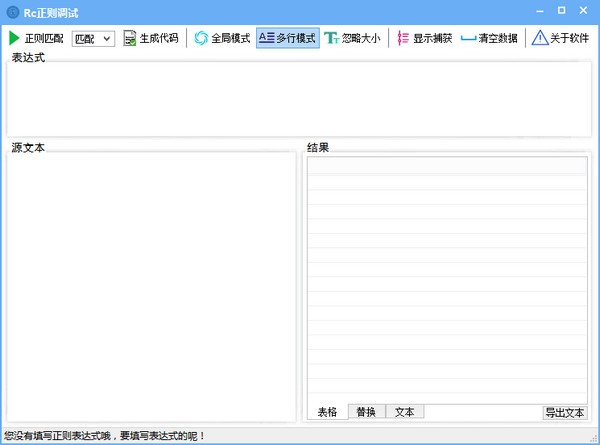Click the green 正则匹配 run icon

(x=14, y=38)
